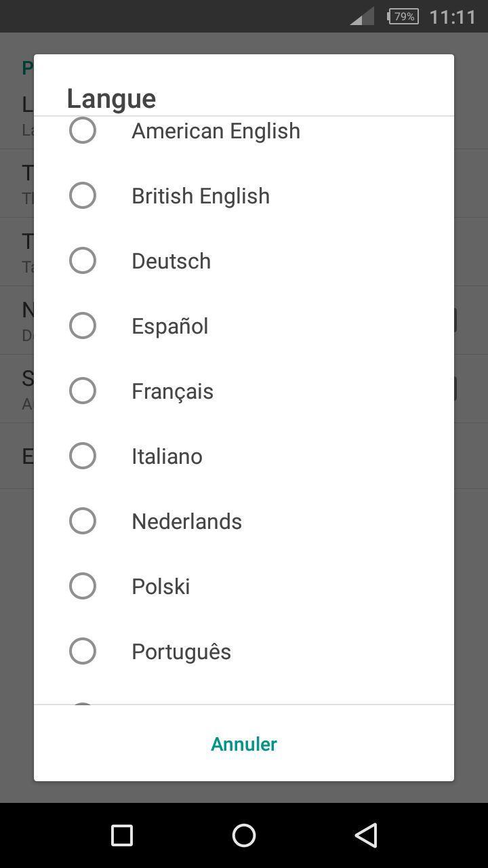Image resolution: width=488 pixels, height=868 pixels.
Task: Select the Português radio button
Action: 83,651
